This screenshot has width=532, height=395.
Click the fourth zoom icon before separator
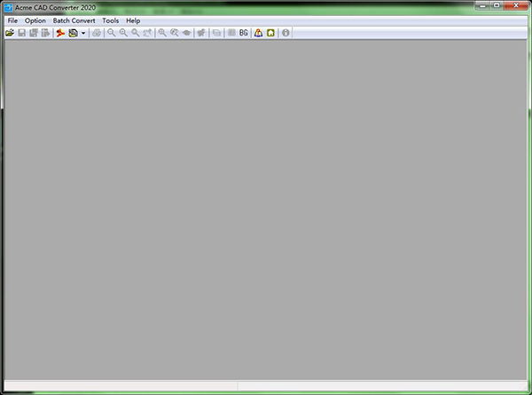[x=147, y=33]
